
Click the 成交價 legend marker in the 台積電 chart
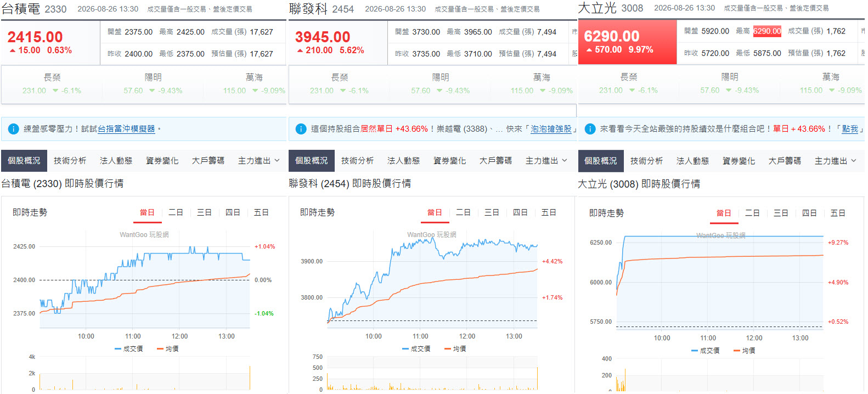[118, 349]
